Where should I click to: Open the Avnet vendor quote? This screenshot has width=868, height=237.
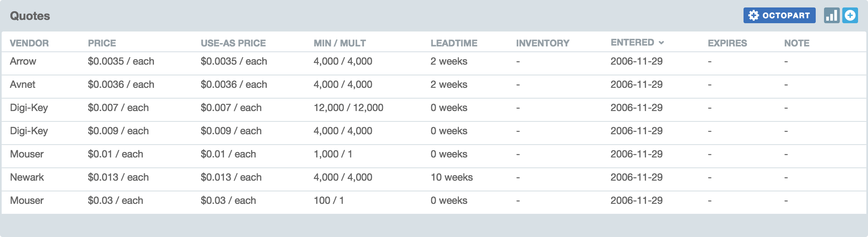click(23, 85)
